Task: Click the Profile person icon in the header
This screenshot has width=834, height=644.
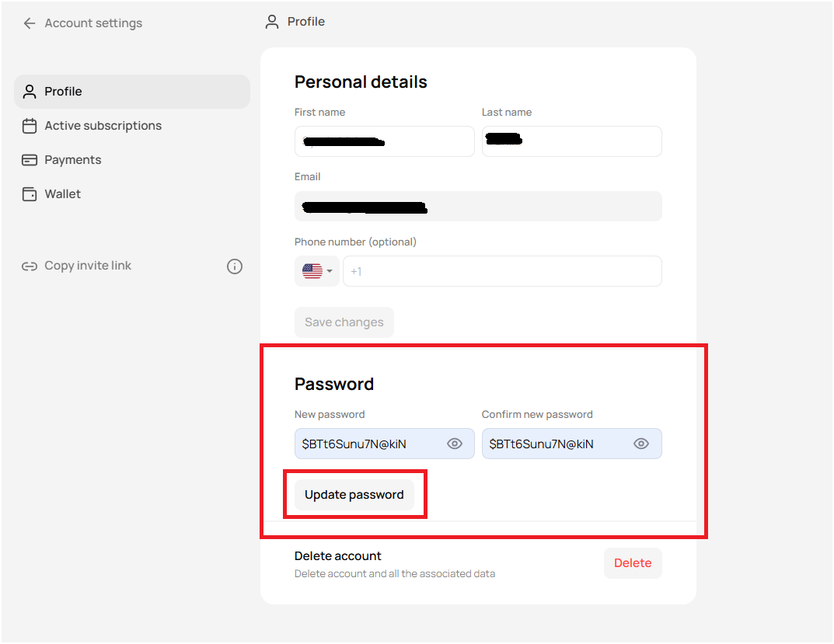Action: click(271, 22)
